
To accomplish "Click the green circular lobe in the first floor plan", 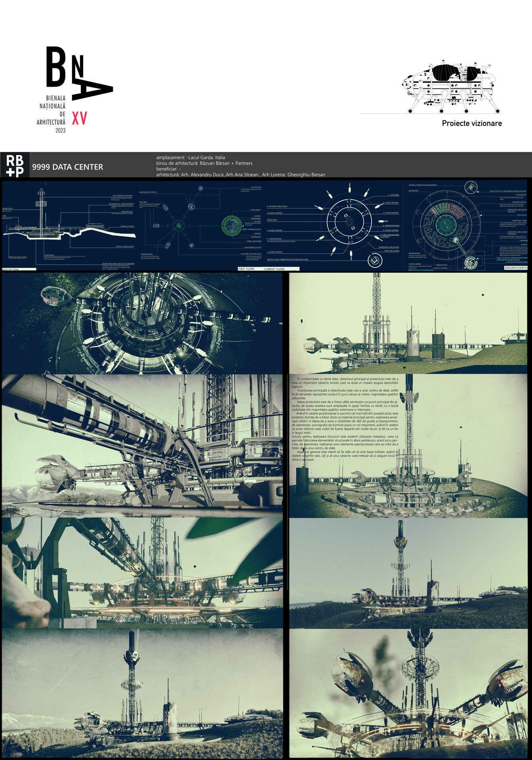I will coord(232,226).
